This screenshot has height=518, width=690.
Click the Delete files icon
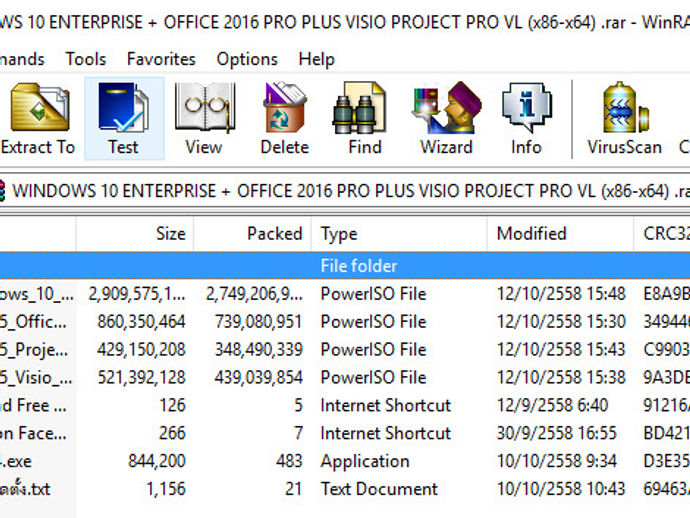coord(284,118)
